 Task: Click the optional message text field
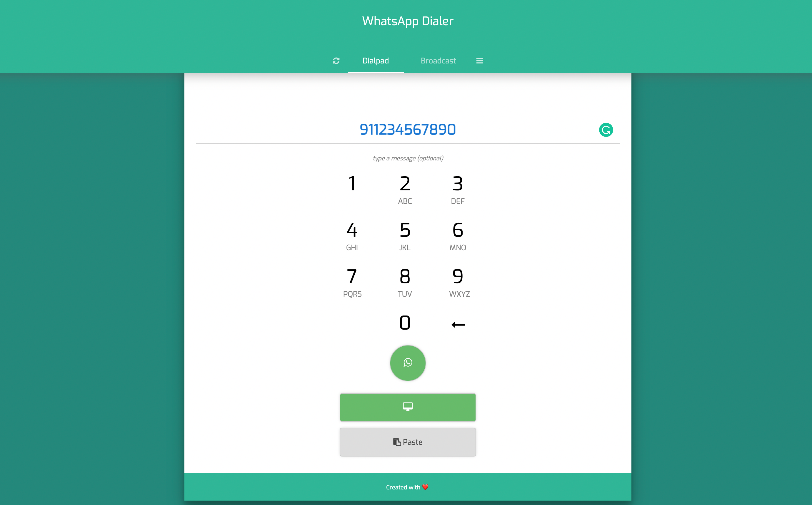pyautogui.click(x=408, y=158)
